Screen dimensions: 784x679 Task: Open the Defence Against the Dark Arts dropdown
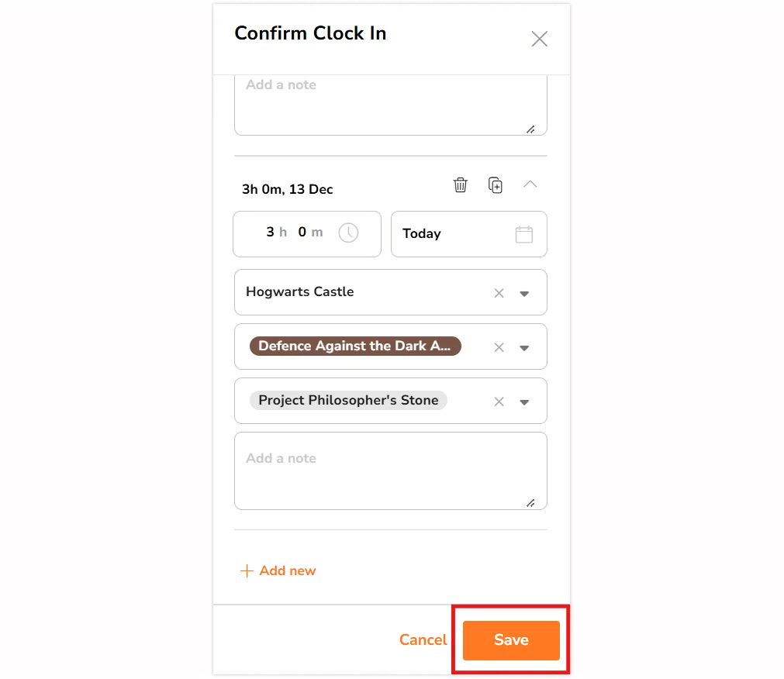524,348
